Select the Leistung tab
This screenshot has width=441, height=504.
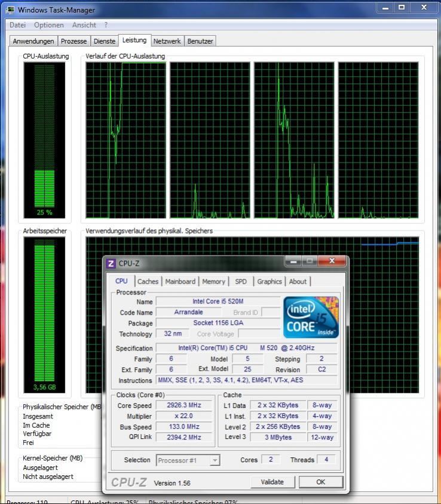pyautogui.click(x=134, y=40)
